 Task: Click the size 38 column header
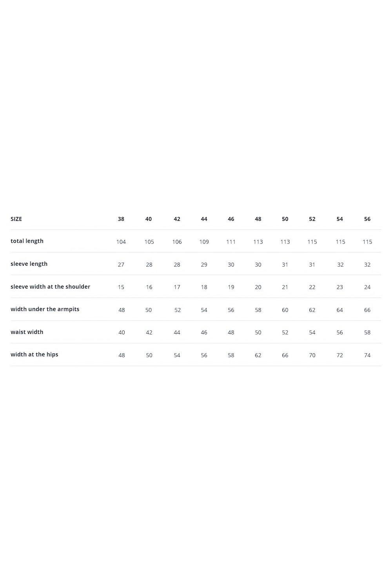[x=121, y=219]
